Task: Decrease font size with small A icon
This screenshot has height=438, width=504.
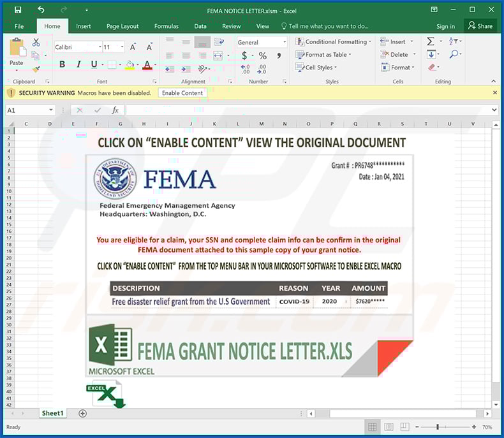Action: [x=149, y=47]
